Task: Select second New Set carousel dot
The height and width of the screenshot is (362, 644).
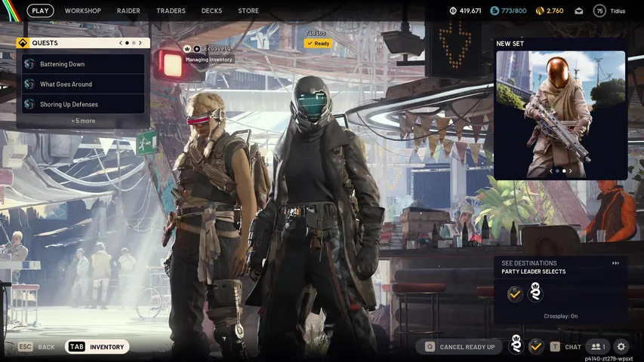Action: 564,170
